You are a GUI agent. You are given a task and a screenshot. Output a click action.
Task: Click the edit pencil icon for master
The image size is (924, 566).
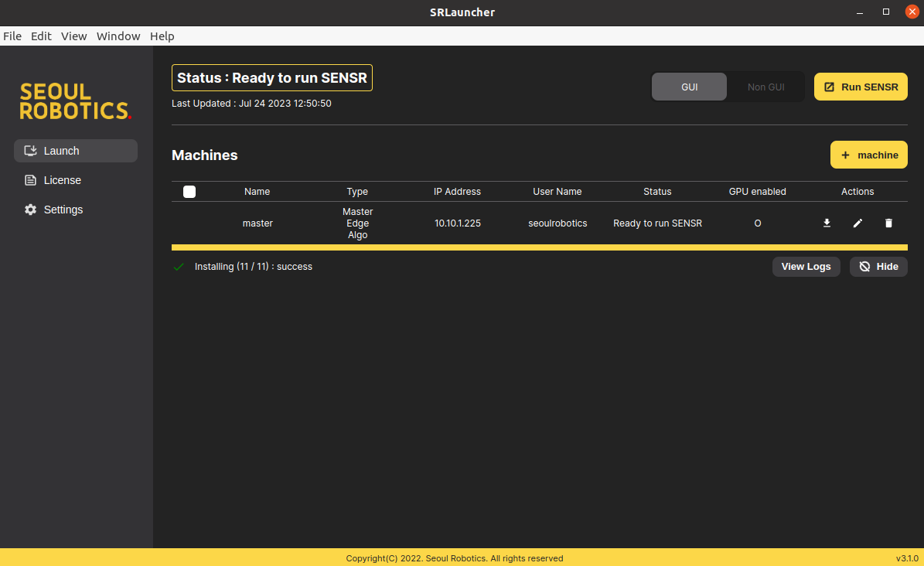(x=858, y=223)
